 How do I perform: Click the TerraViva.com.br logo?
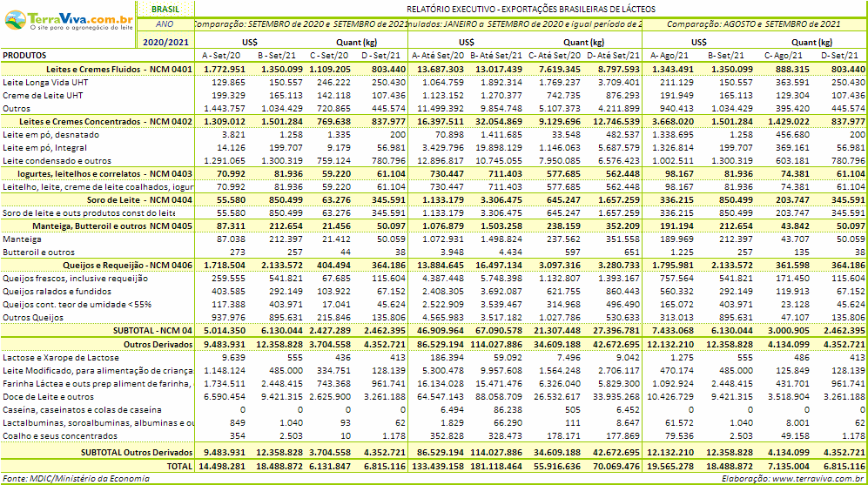[x=69, y=21]
